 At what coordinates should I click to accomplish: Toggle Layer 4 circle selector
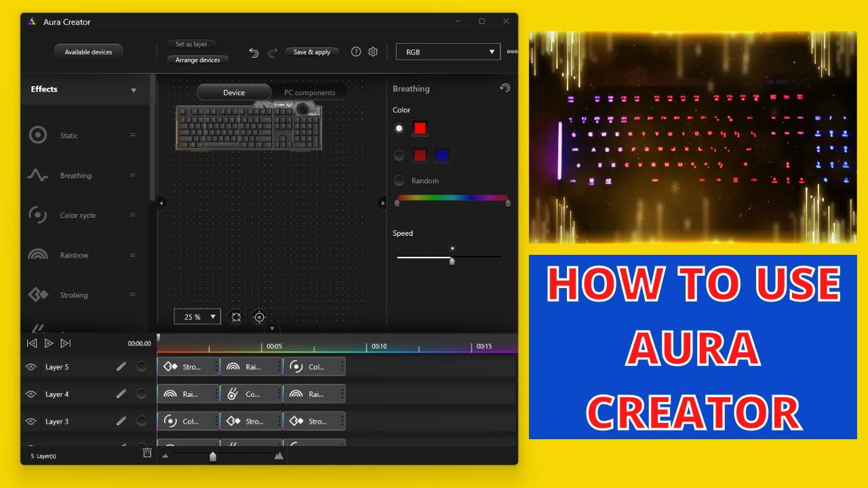(x=141, y=394)
